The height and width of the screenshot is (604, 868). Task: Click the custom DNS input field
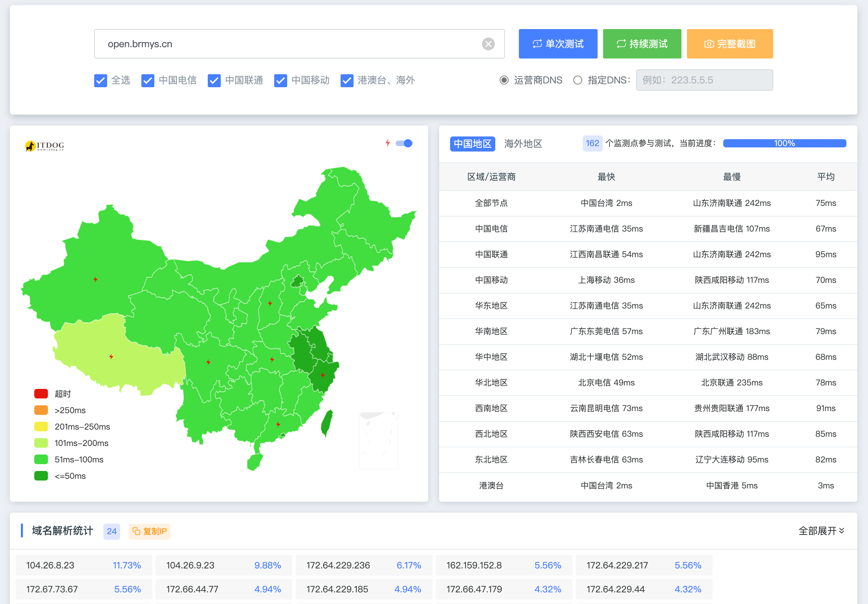[x=704, y=80]
